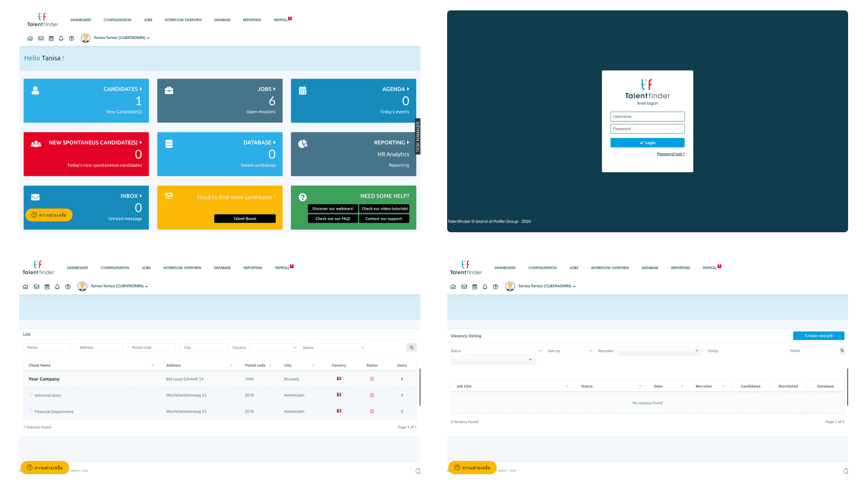
Task: Click the person icon on the Candidates tile
Action: [35, 90]
